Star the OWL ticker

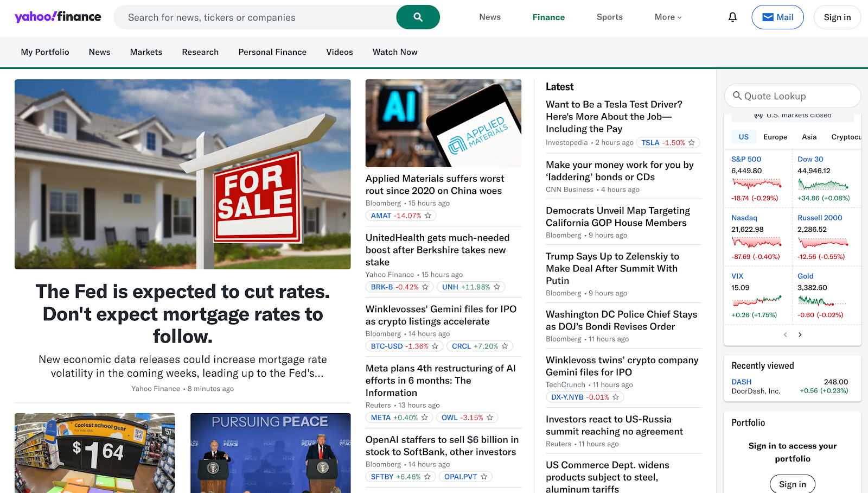[490, 418]
